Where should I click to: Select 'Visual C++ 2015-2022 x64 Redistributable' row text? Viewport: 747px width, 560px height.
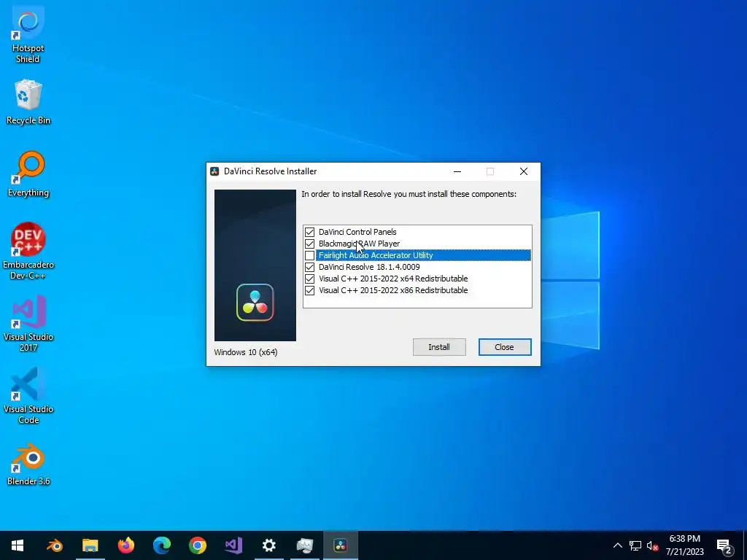coord(393,279)
